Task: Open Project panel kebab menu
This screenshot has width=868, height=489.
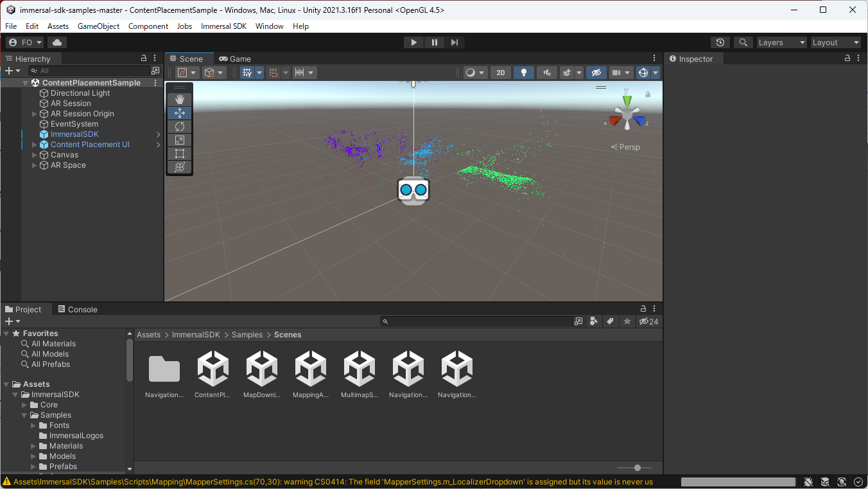Action: click(654, 309)
